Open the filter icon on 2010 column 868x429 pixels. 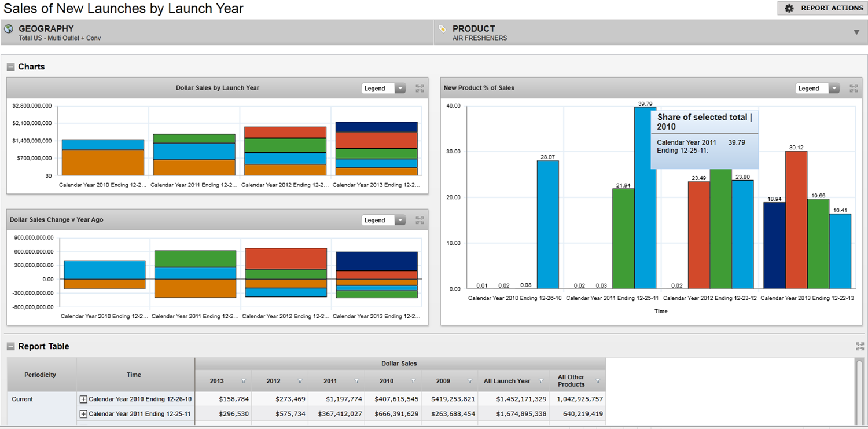click(x=413, y=381)
